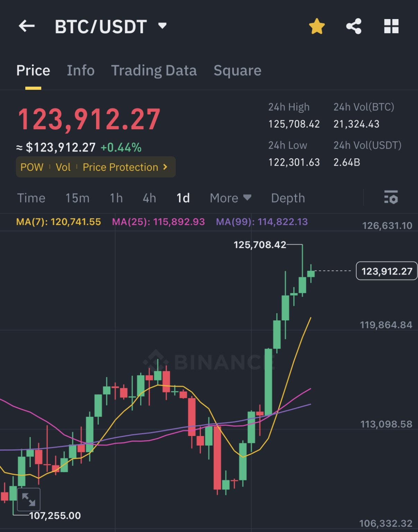Open the More intervals dropdown

tap(230, 198)
